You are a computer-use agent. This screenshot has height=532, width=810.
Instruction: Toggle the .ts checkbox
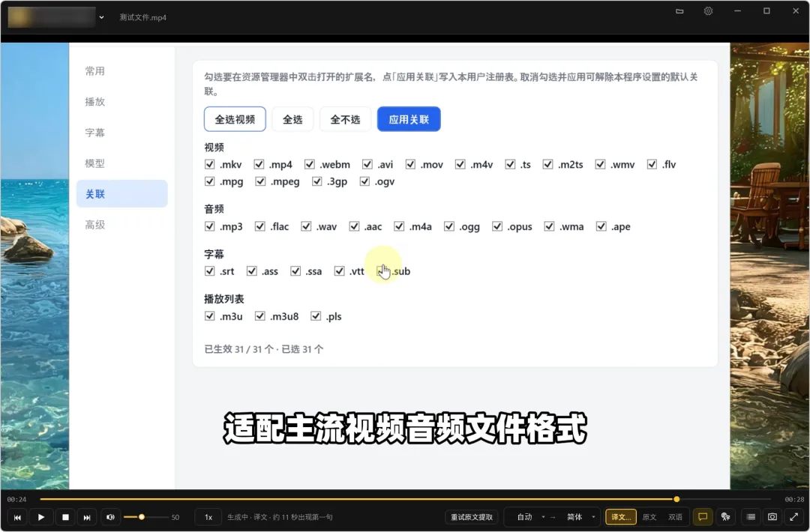click(x=510, y=164)
